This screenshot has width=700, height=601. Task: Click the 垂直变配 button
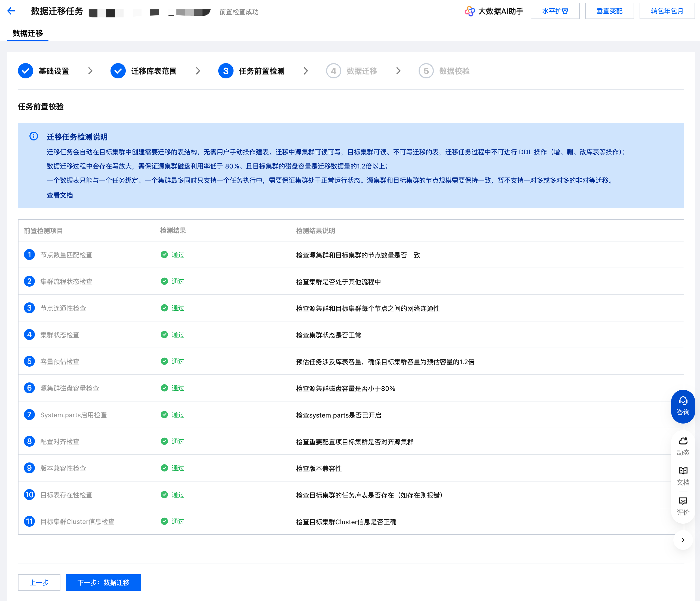609,11
